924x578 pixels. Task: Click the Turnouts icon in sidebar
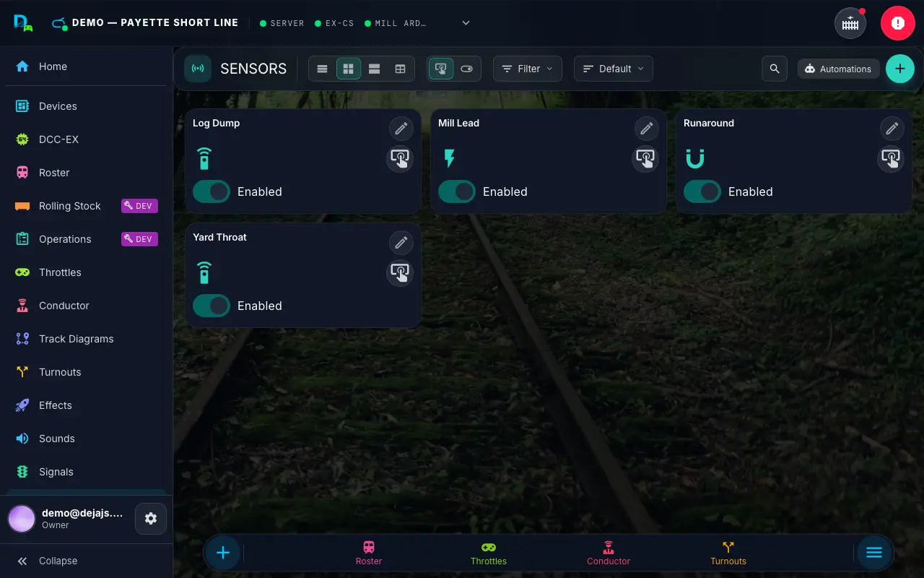point(22,372)
